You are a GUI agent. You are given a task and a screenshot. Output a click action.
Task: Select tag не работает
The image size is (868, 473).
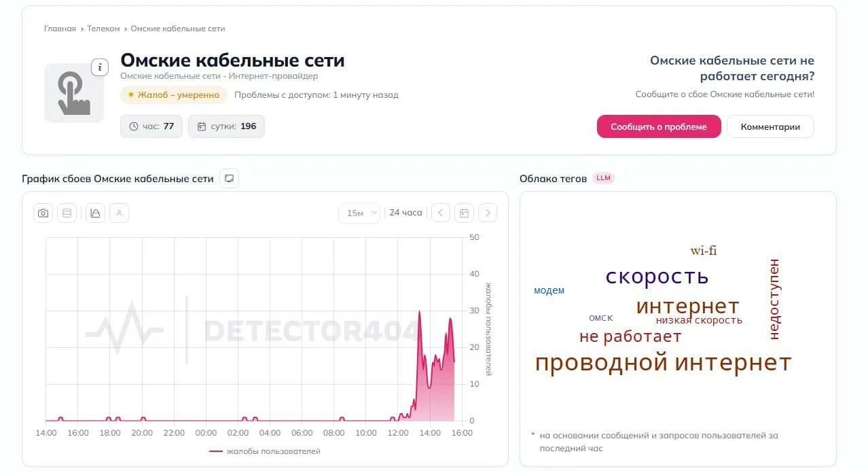pyautogui.click(x=630, y=336)
